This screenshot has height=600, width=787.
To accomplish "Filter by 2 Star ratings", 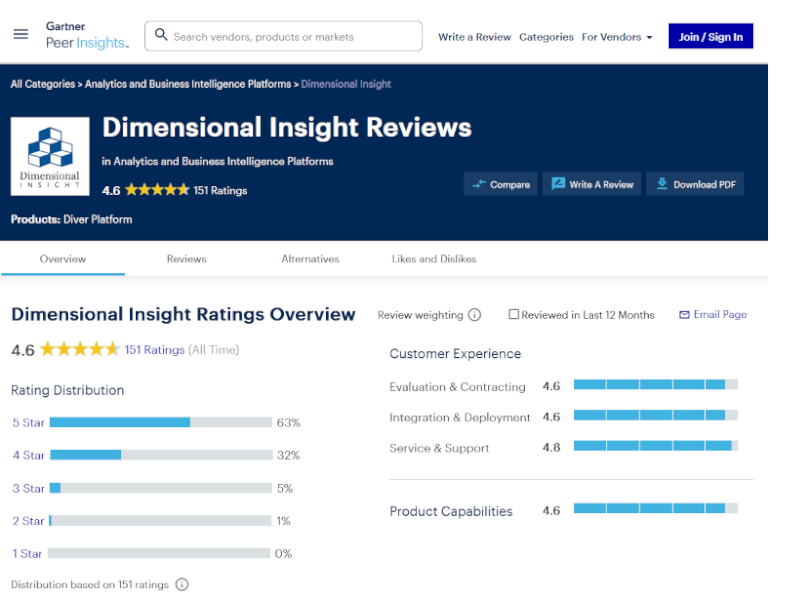I will (29, 521).
